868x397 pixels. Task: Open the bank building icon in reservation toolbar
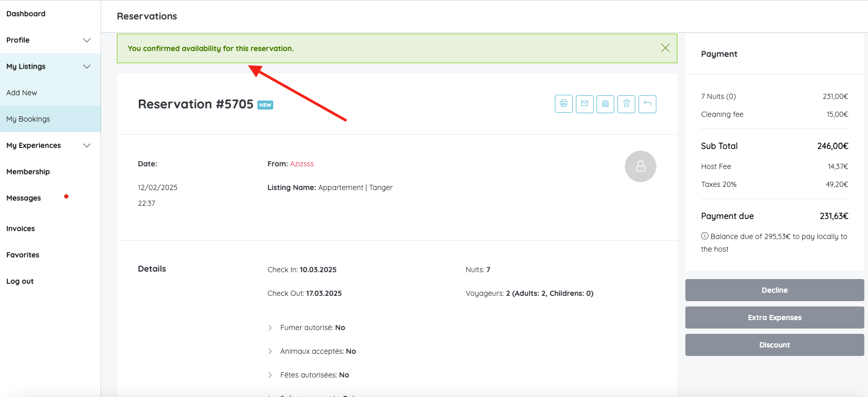[605, 104]
